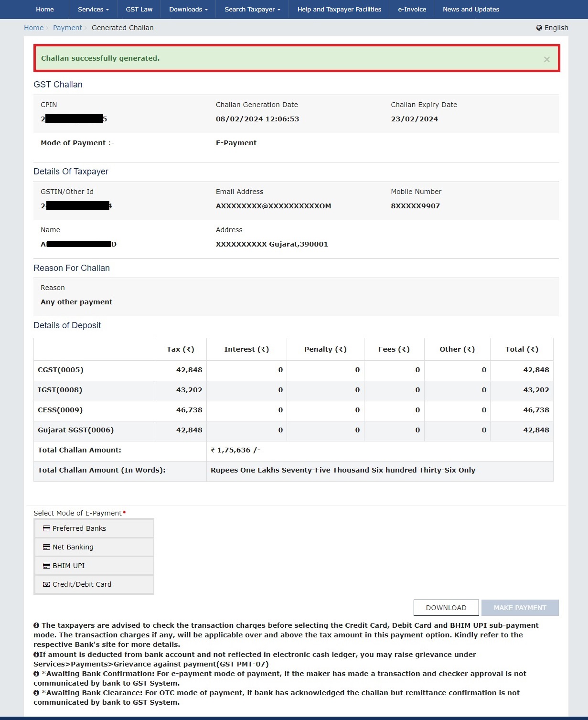Follow the Payment breadcrumb link
The image size is (588, 720).
(67, 28)
